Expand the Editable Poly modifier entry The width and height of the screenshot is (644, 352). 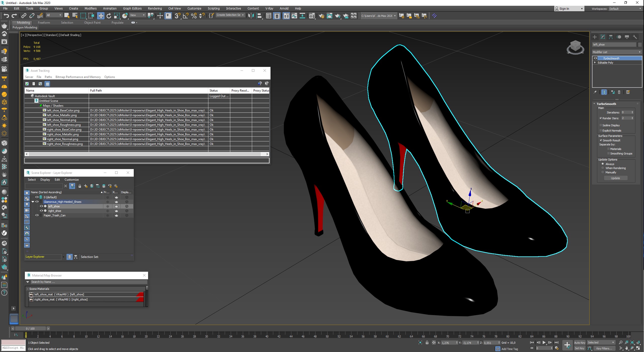595,62
